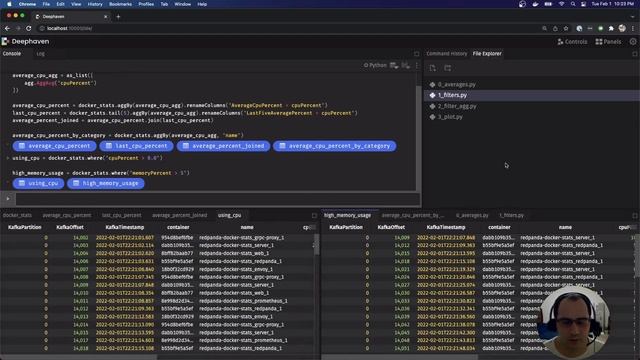The height and width of the screenshot is (360, 640).
Task: Maximize the using_cpu table panel
Action: [x=314, y=216]
